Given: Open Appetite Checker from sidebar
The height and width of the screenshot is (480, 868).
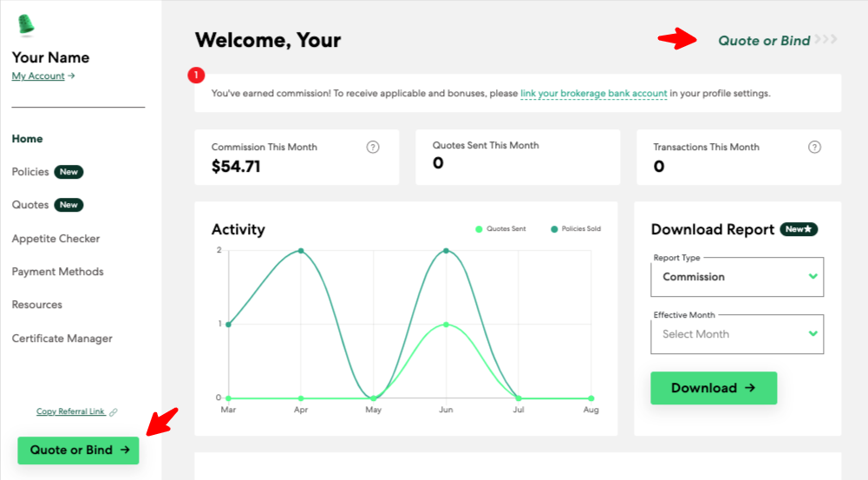Looking at the screenshot, I should pos(55,239).
